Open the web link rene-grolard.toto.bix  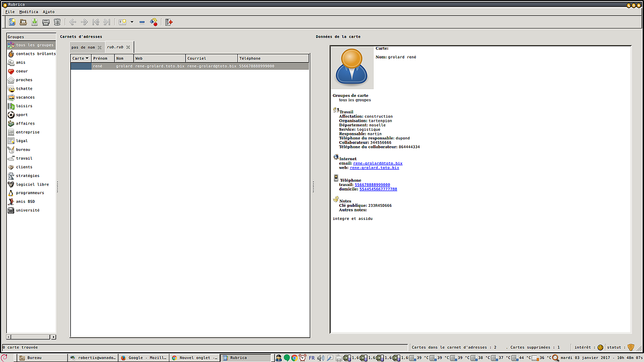[x=375, y=168]
